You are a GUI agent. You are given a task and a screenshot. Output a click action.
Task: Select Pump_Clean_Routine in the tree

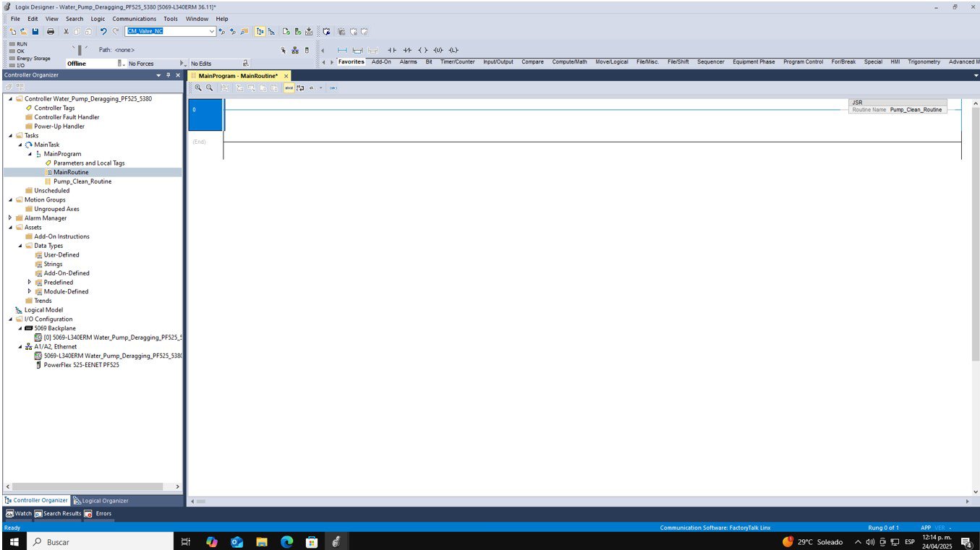pyautogui.click(x=82, y=181)
